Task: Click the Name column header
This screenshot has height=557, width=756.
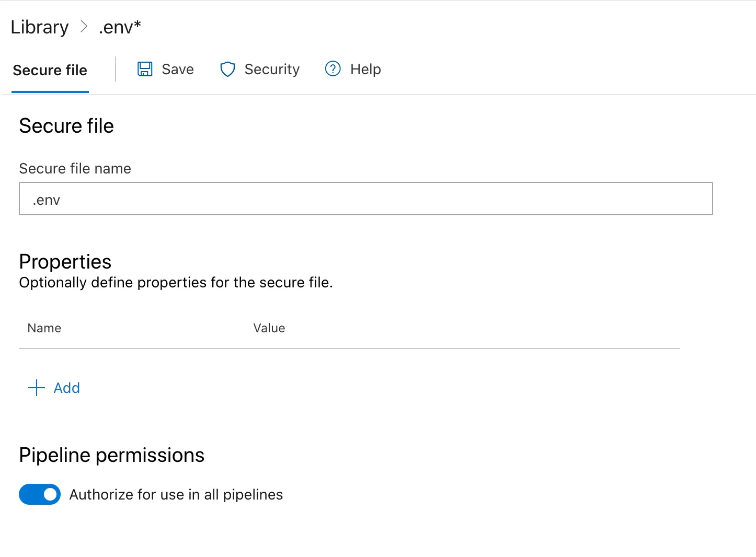Action: pyautogui.click(x=44, y=328)
